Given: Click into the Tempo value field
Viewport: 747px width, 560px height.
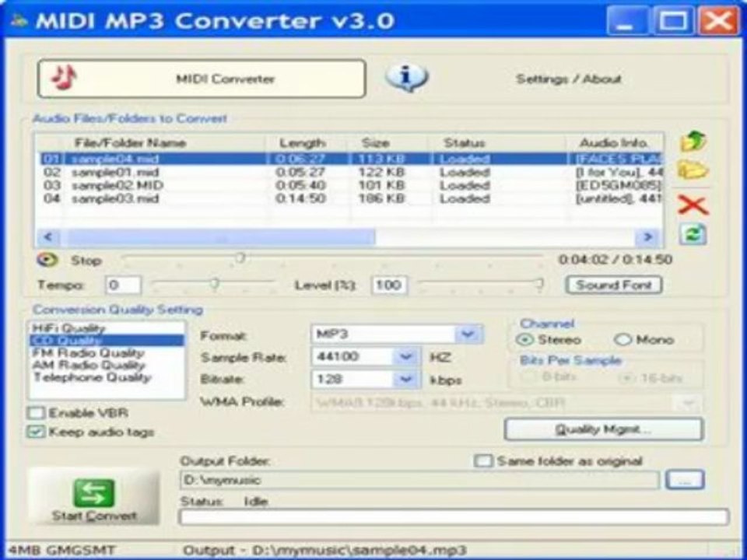Looking at the screenshot, I should [123, 285].
